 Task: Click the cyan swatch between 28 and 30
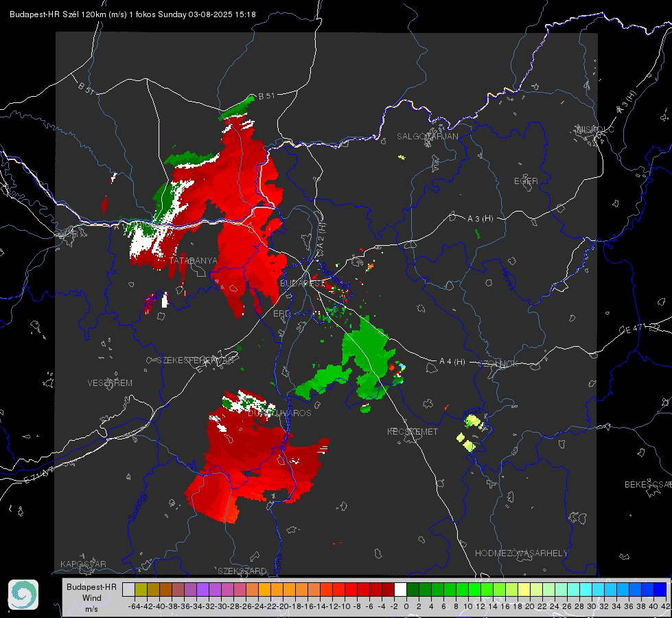[586, 589]
